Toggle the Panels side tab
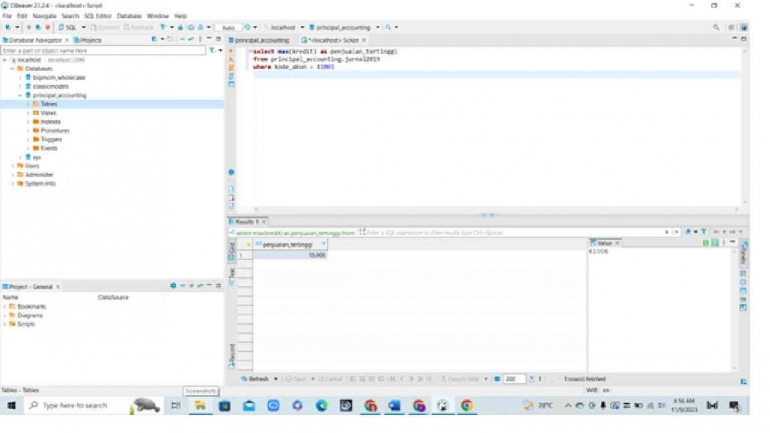This screenshot has height=433, width=770. [x=743, y=252]
